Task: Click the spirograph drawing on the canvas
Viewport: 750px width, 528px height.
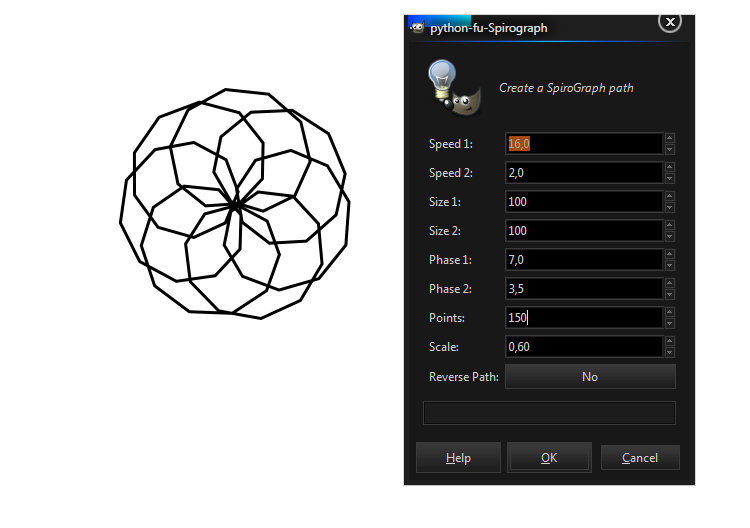Action: 234,204
